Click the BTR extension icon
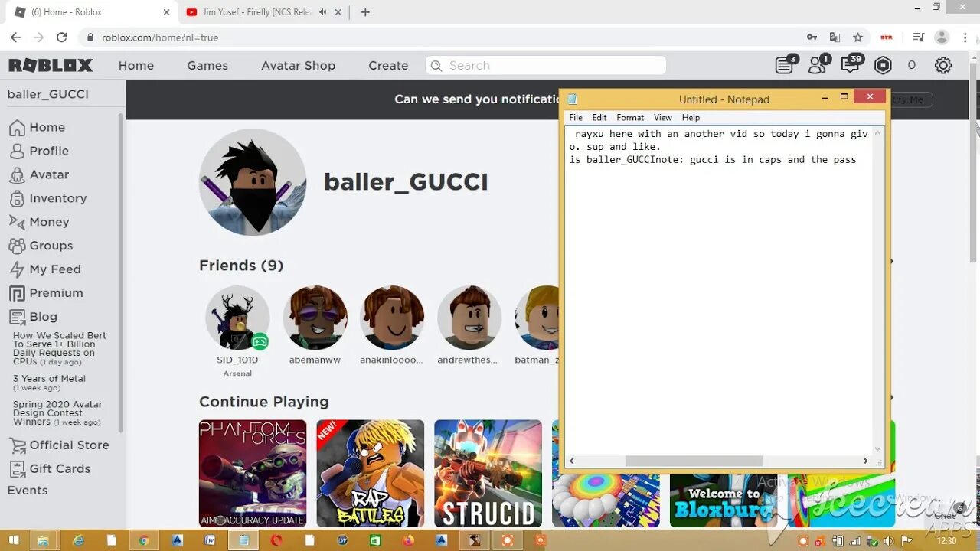980x551 pixels. pyautogui.click(x=887, y=37)
